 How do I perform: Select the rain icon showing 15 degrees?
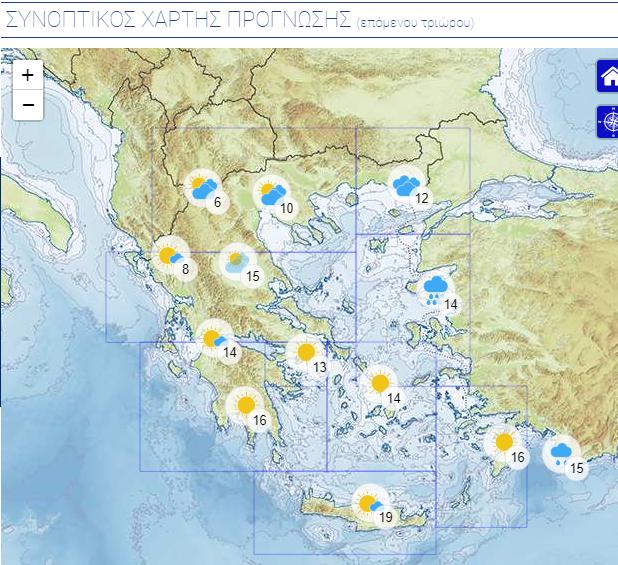pyautogui.click(x=561, y=453)
